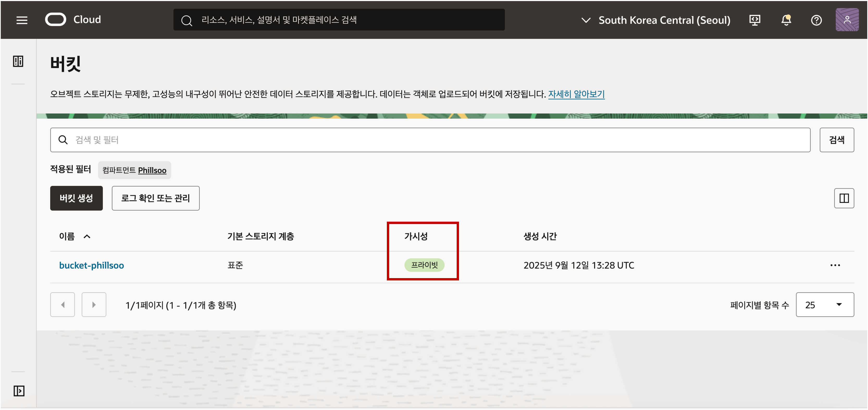Open the hamburger navigation menu
Viewport: 868px width, 410px height.
(x=22, y=20)
